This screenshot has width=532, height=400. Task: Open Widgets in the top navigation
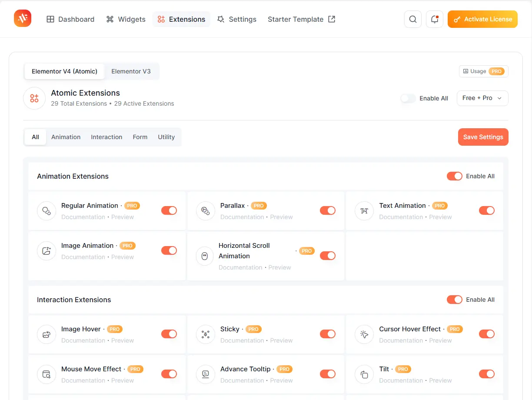click(x=126, y=19)
